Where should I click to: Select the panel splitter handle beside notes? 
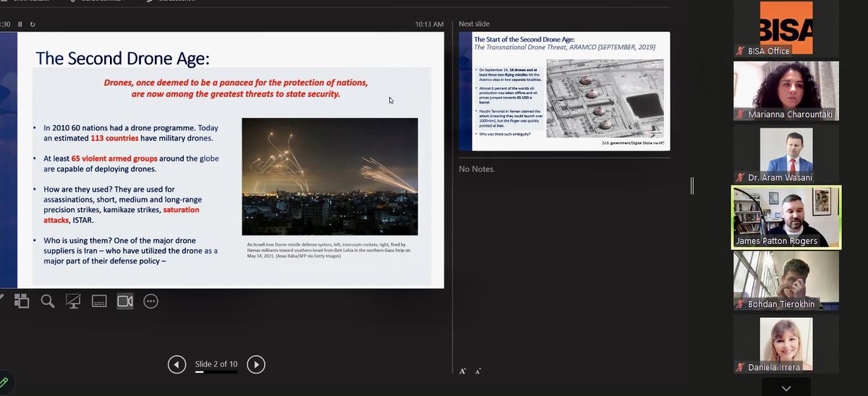tap(692, 186)
